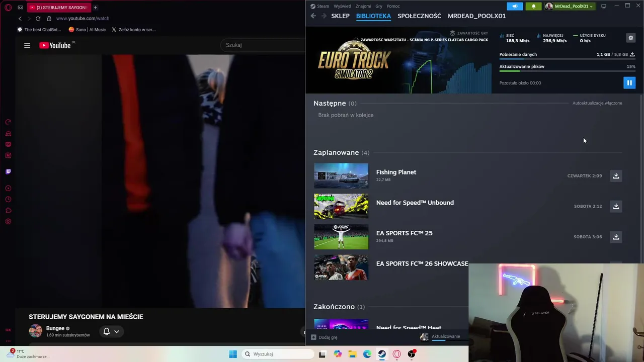644x362 pixels.
Task: Click the EA SPORTS FC 25 title
Action: (404, 233)
